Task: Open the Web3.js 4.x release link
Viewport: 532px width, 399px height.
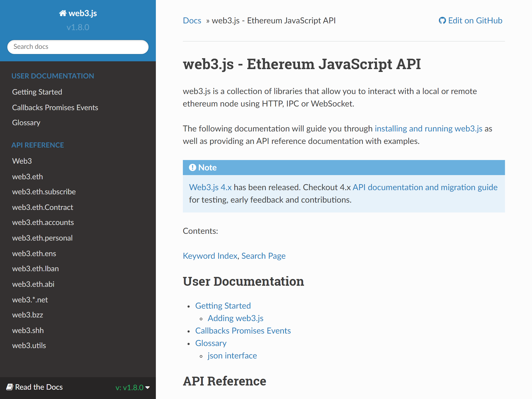Action: pyautogui.click(x=210, y=187)
